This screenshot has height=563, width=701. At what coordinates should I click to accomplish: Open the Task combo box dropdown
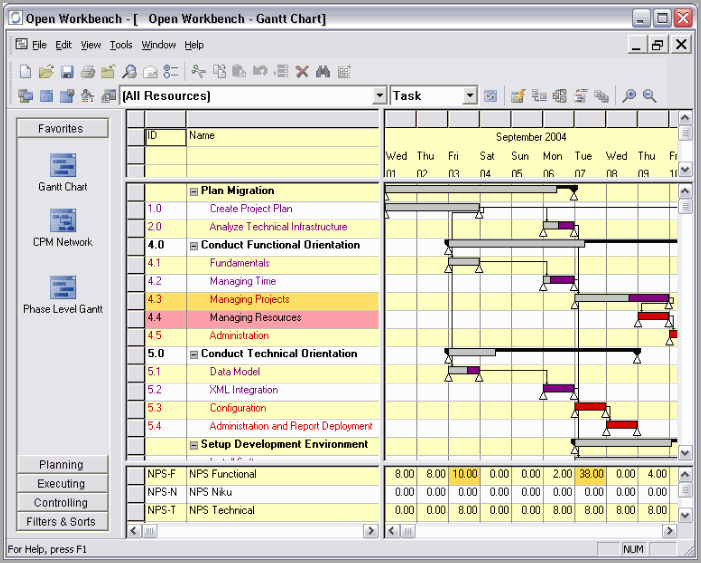point(470,95)
